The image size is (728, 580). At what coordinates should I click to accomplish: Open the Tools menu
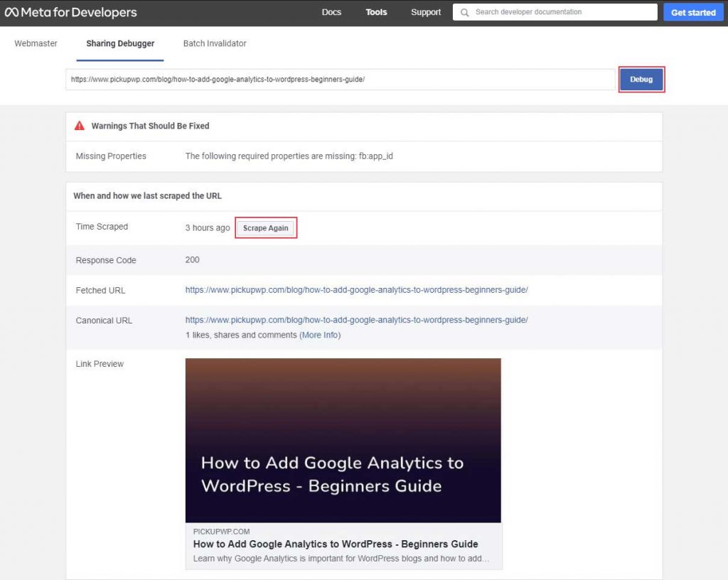tap(376, 12)
